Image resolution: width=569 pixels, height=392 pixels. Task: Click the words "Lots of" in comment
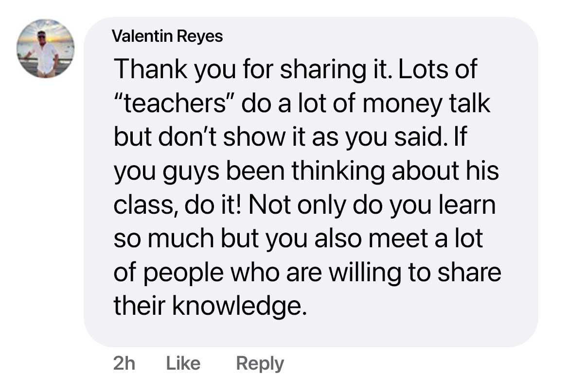coord(438,69)
